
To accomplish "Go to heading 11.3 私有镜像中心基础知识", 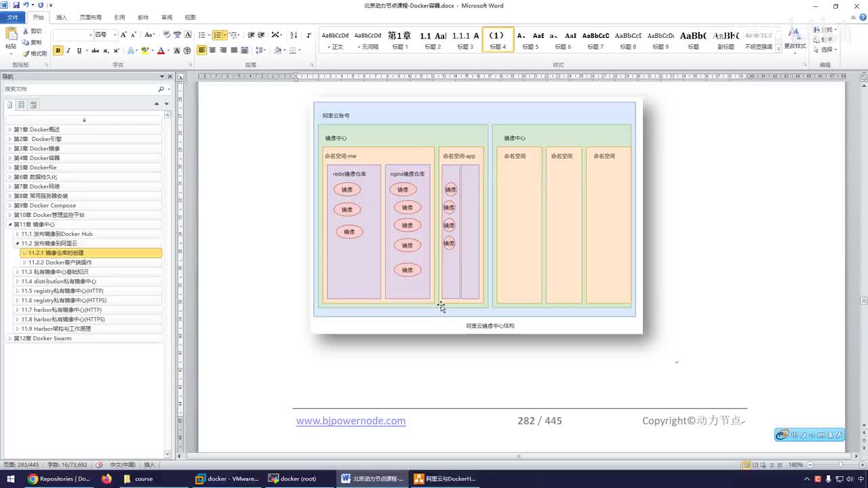I will coord(54,272).
